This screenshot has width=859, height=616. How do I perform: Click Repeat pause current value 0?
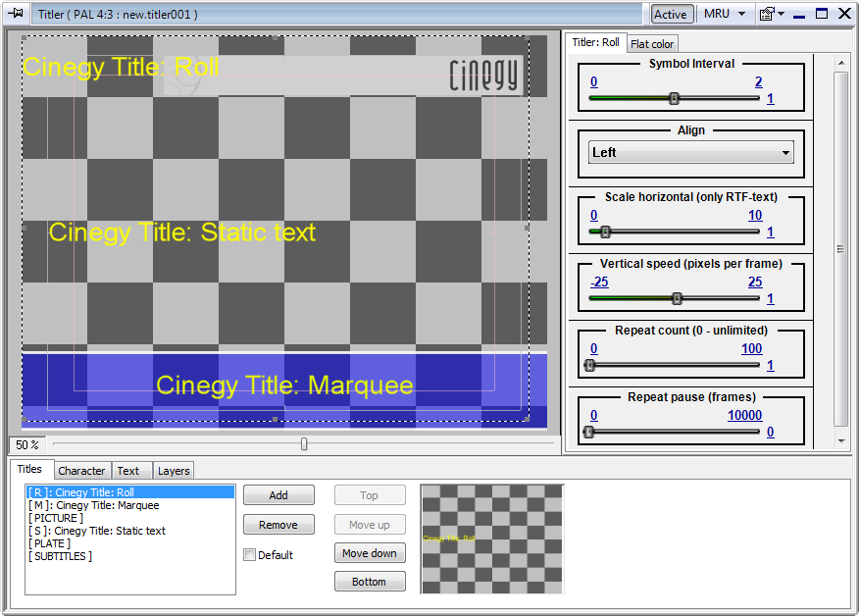click(x=770, y=432)
